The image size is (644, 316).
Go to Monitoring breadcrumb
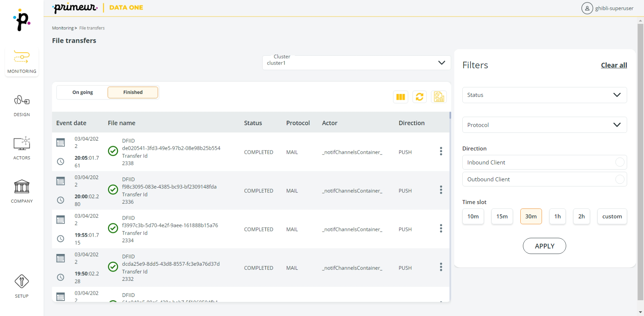[x=63, y=28]
